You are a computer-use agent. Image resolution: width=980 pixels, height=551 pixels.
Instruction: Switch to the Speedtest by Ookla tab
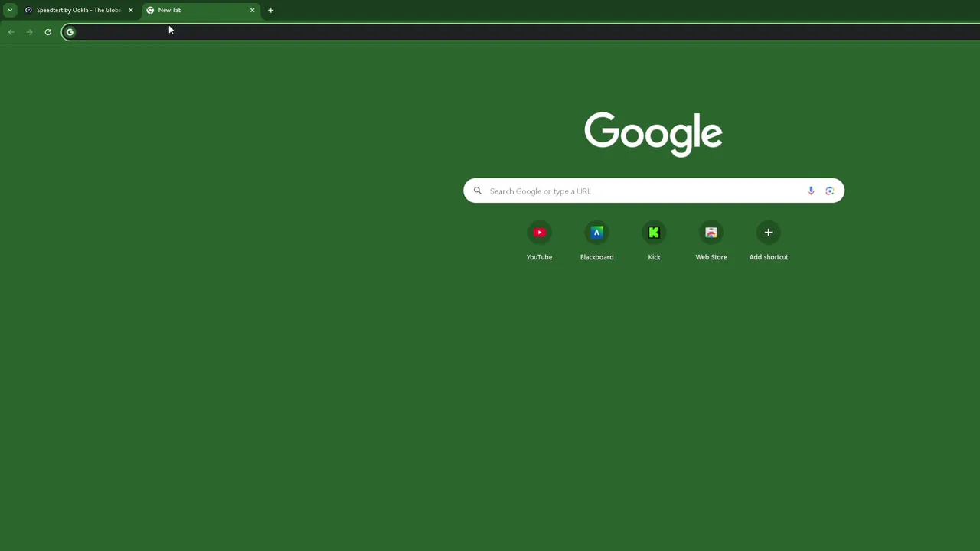79,10
